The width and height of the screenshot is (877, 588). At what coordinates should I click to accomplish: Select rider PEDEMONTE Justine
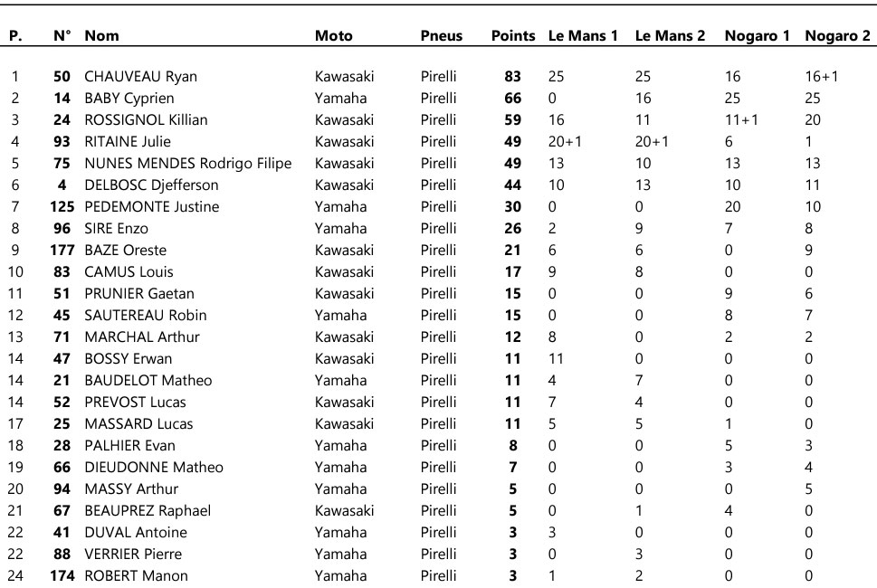point(152,207)
